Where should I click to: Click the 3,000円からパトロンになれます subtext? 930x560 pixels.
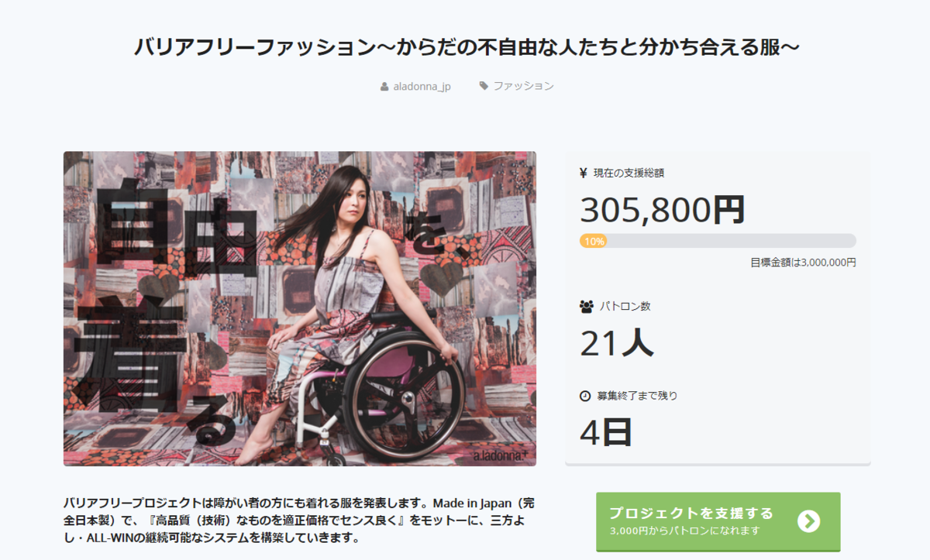684,531
